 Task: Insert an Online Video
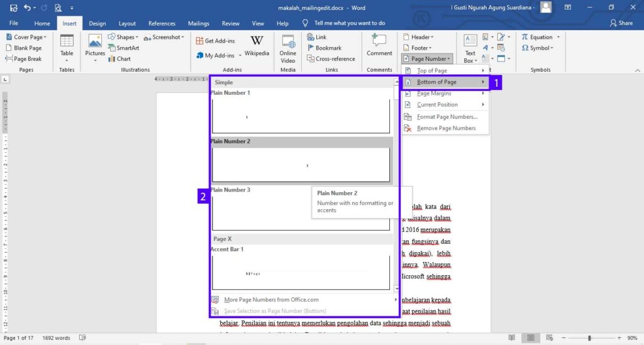(288, 49)
